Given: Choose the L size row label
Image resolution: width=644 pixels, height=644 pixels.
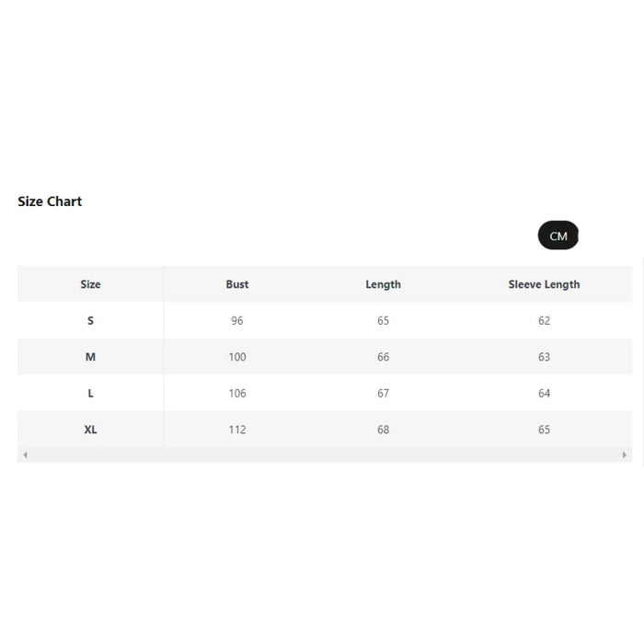Looking at the screenshot, I should tap(90, 393).
